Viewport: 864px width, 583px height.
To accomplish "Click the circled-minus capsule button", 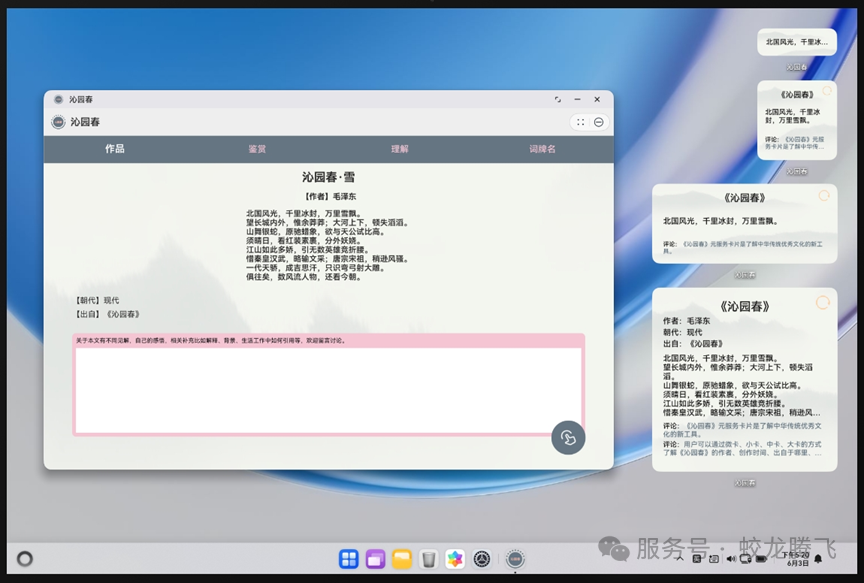I will [x=598, y=122].
